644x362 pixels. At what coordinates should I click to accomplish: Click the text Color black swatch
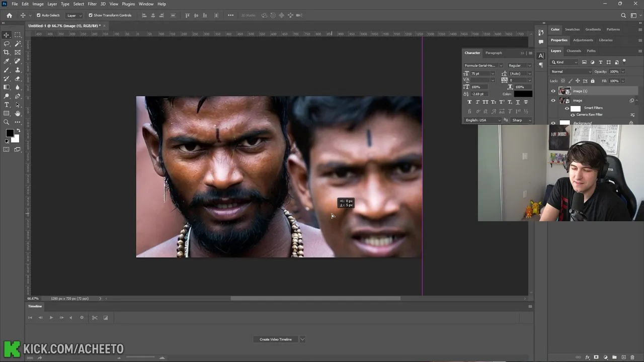tap(523, 94)
